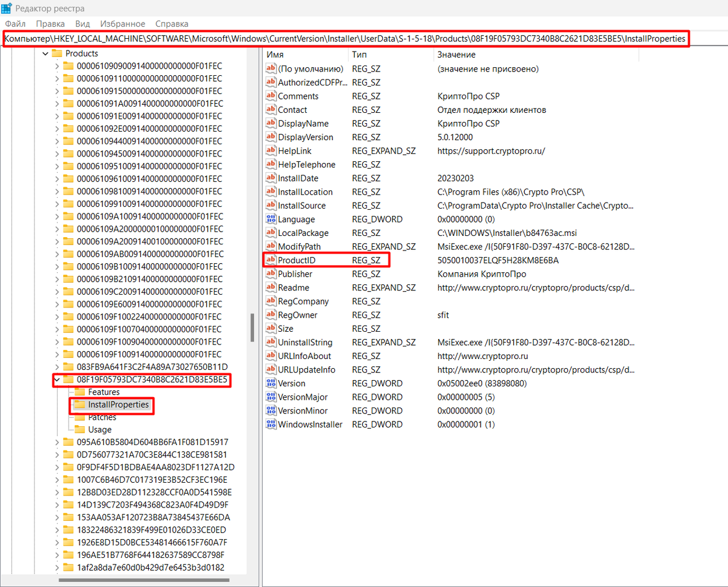Collapse key 08F19F05793DC7340B8C2621D83E5BE5
Viewport: 728px width, 587px height.
coord(57,380)
